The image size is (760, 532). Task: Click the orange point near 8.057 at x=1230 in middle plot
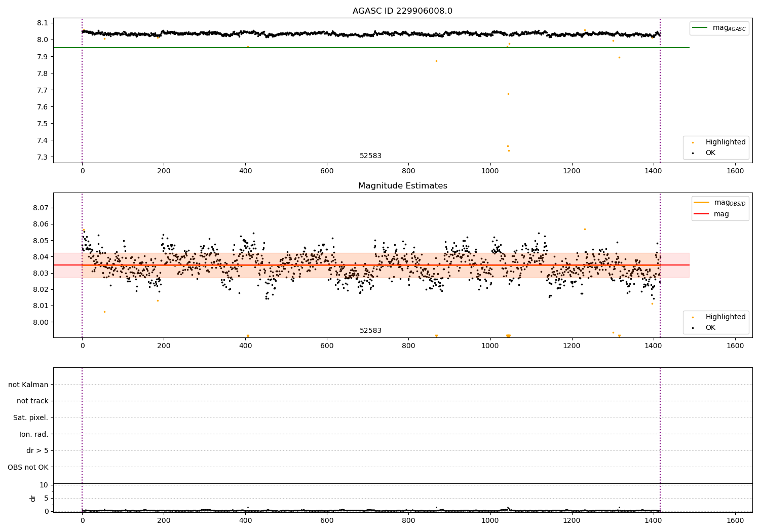click(x=584, y=229)
